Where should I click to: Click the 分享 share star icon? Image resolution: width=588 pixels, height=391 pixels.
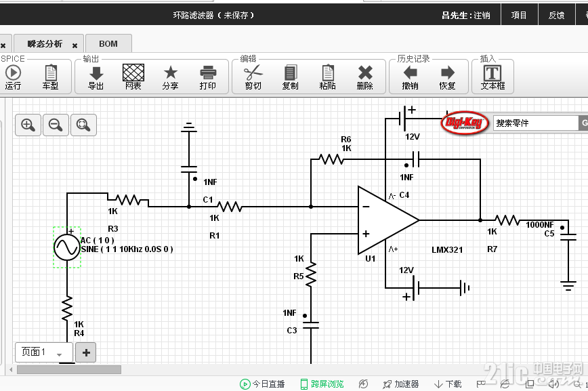(x=171, y=73)
